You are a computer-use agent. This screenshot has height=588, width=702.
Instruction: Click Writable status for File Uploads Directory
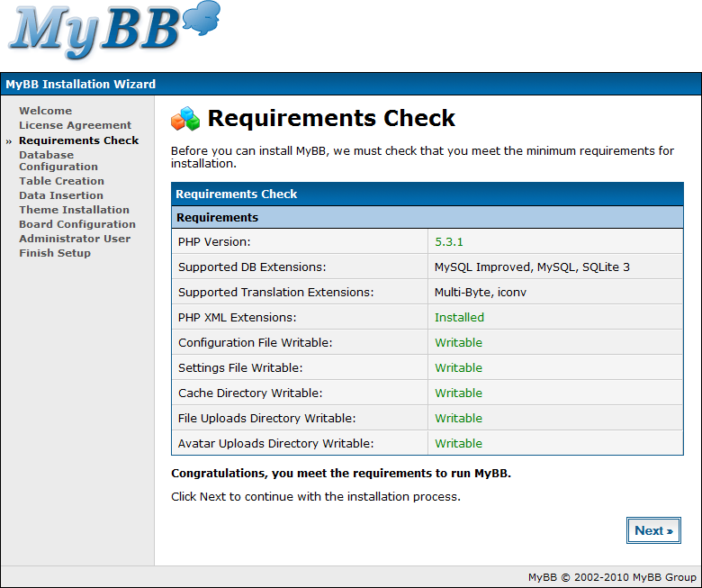(x=458, y=419)
